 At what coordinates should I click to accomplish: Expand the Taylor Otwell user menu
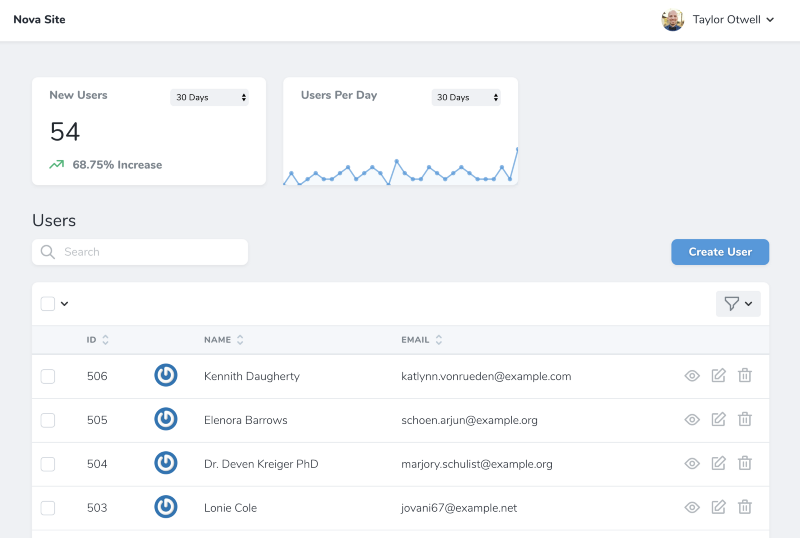pos(718,20)
